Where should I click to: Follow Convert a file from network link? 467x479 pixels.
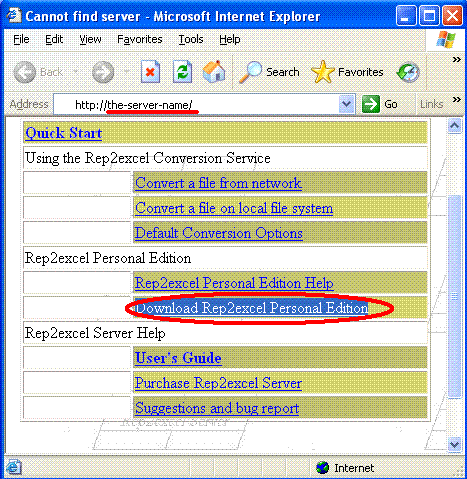[x=218, y=183]
